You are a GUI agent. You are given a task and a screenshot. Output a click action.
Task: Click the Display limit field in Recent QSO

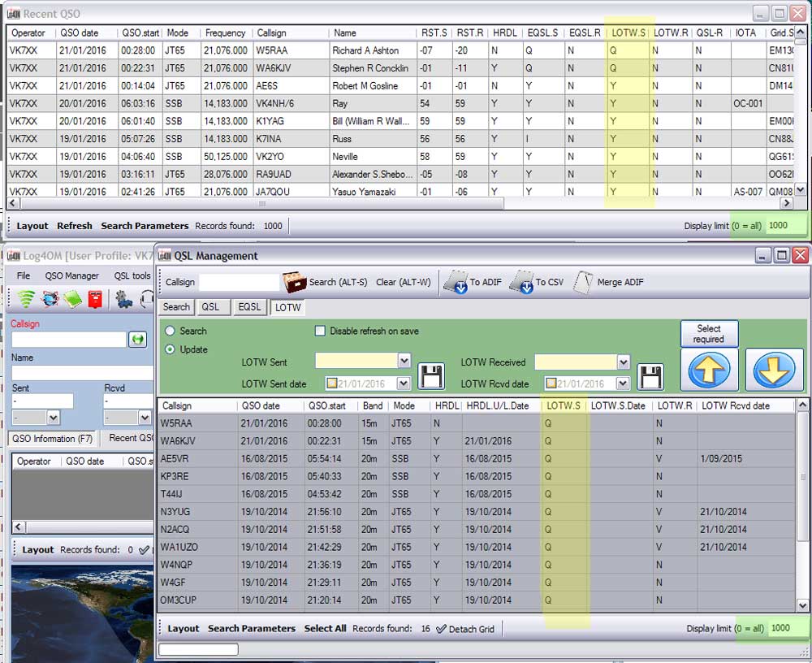(x=785, y=226)
